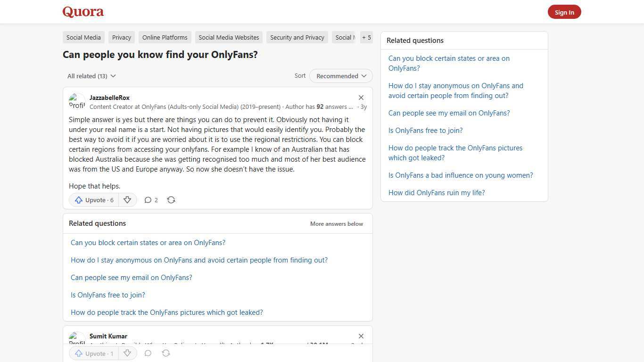Upvote Sumit Kumar's answer
Viewport: 644px width, 362px height.
[x=93, y=353]
